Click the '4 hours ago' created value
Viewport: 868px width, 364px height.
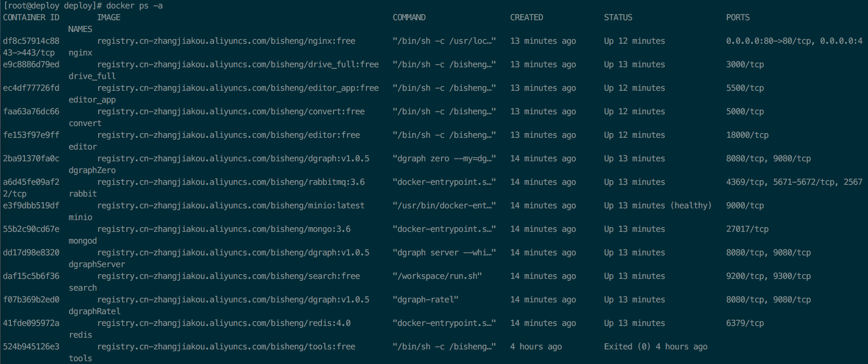(536, 347)
